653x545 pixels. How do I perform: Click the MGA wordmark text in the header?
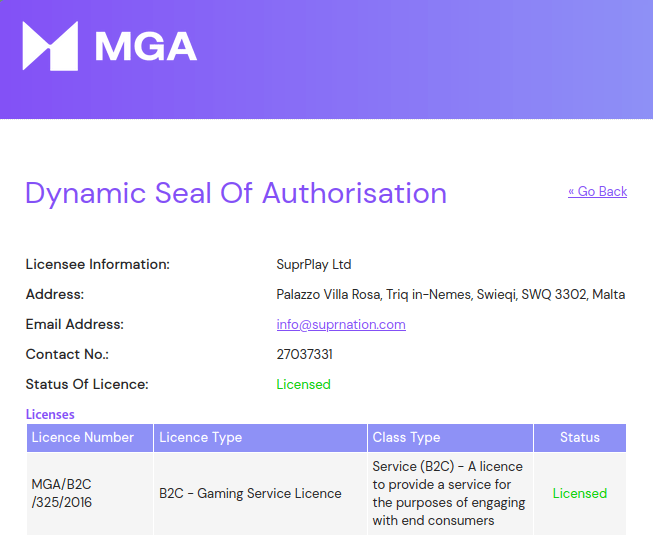pyautogui.click(x=145, y=47)
